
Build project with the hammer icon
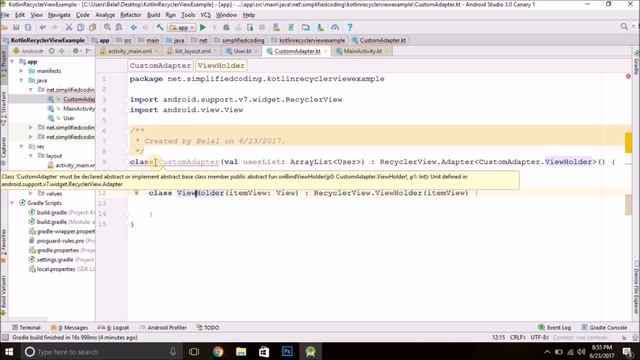point(160,27)
